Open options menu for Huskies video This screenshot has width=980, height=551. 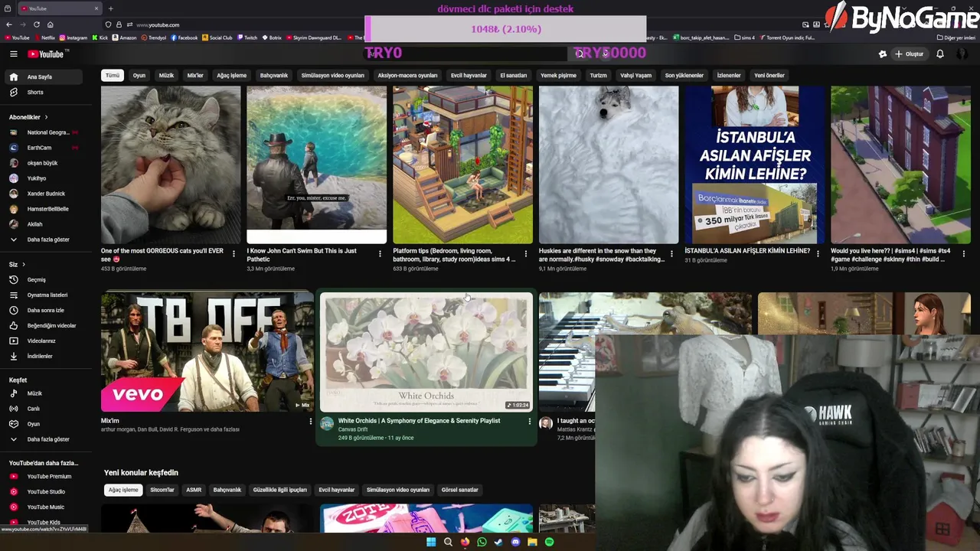671,253
